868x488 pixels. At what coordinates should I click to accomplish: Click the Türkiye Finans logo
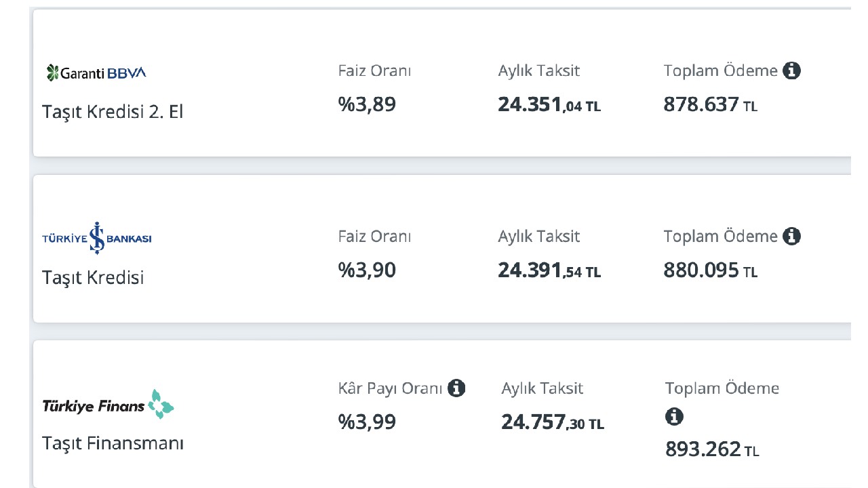(x=108, y=405)
